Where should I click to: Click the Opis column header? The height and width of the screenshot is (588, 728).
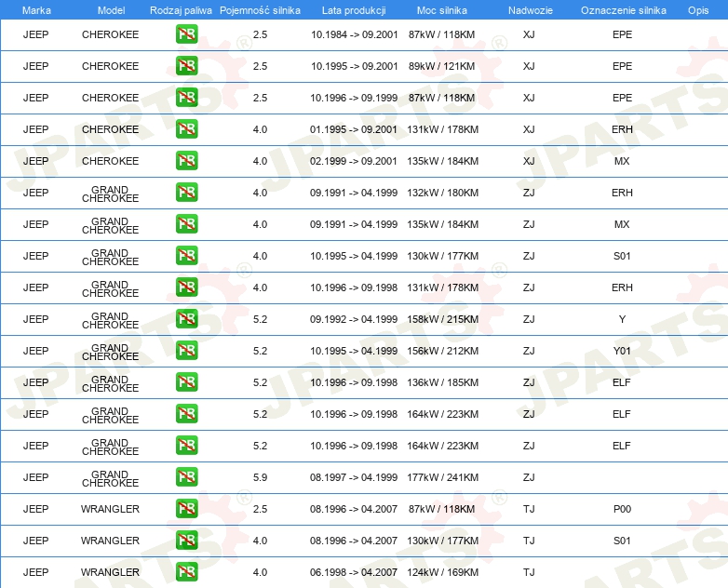[x=698, y=10]
